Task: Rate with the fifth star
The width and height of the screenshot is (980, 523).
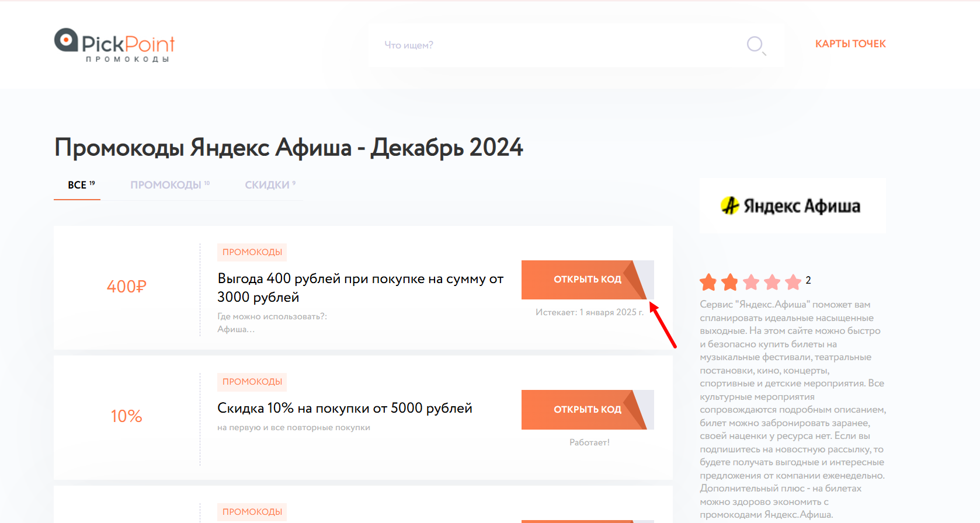Action: tap(793, 283)
